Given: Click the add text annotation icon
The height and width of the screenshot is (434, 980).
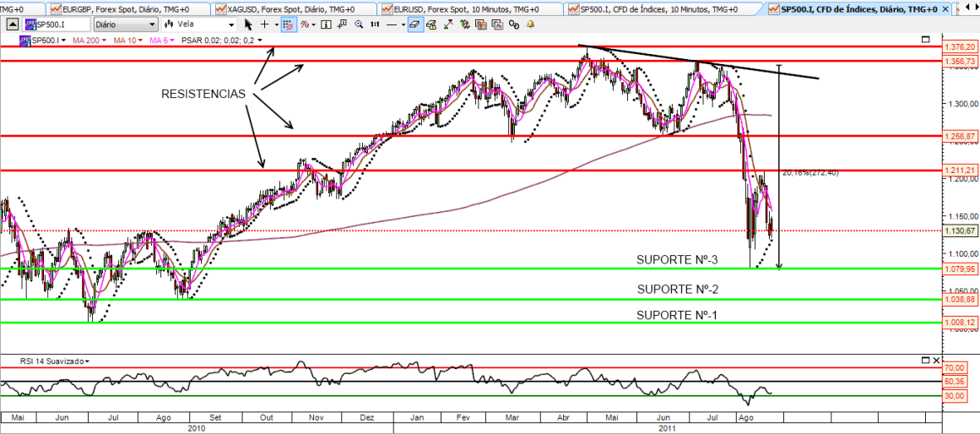Looking at the screenshot, I should pos(342,24).
